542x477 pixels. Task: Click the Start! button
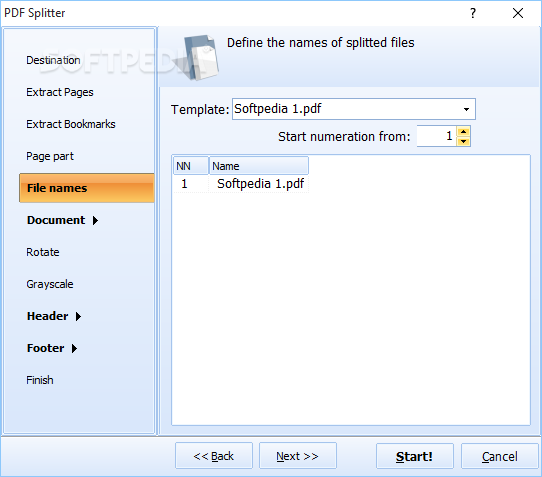coord(414,456)
